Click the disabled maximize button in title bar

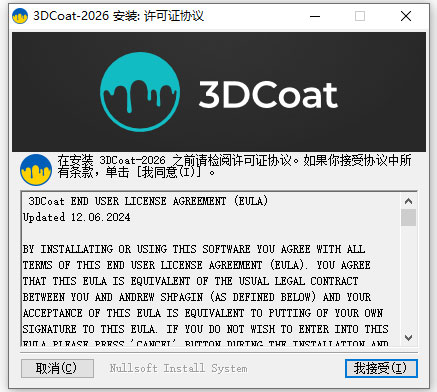[360, 16]
